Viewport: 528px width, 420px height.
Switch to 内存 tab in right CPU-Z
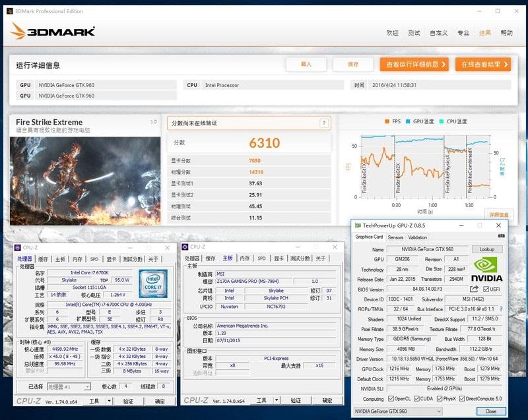point(245,258)
